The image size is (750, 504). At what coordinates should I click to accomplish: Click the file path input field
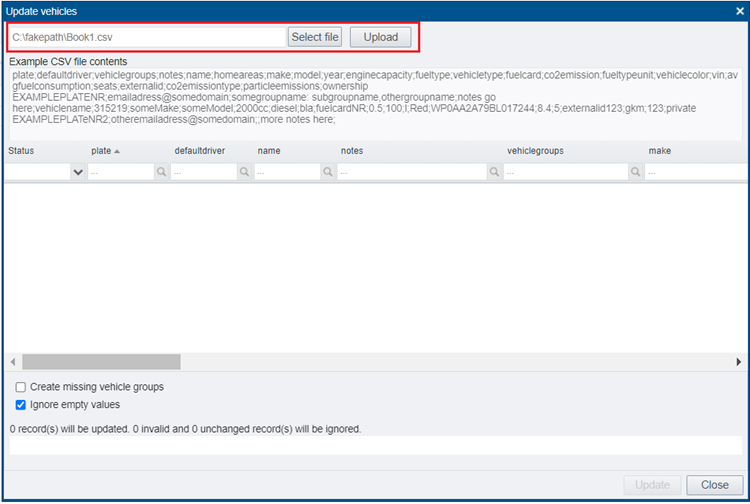point(147,37)
